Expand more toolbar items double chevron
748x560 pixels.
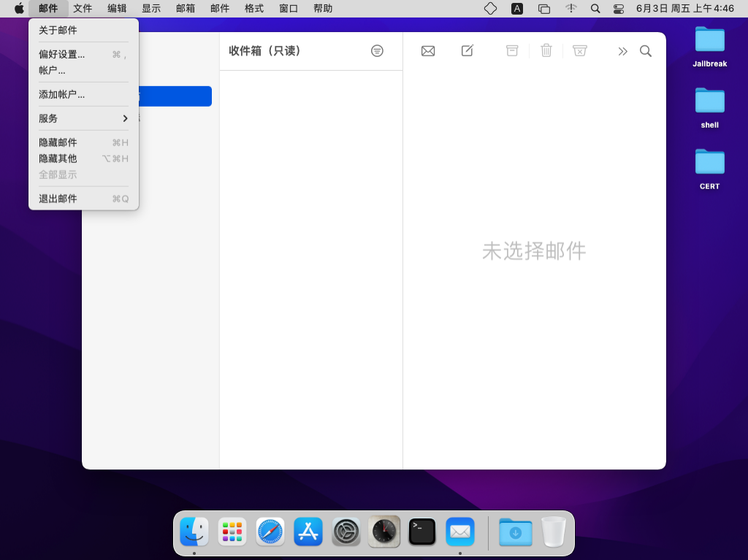tap(622, 52)
